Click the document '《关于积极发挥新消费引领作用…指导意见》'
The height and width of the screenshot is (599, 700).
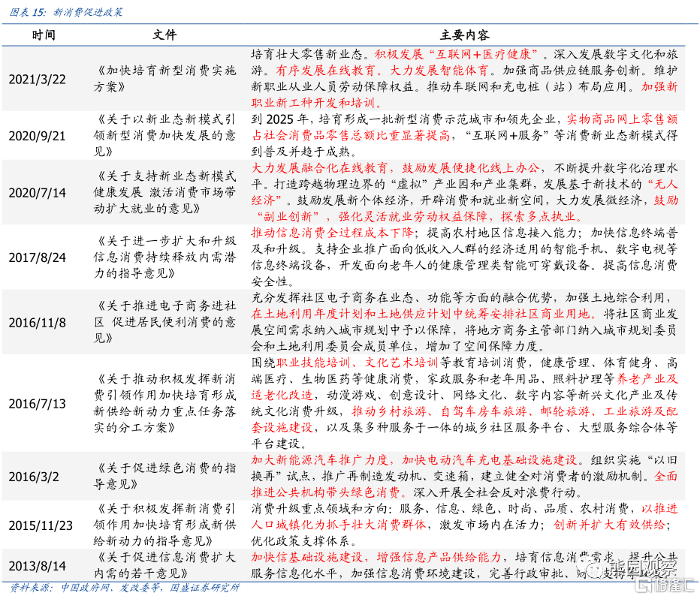click(x=164, y=525)
